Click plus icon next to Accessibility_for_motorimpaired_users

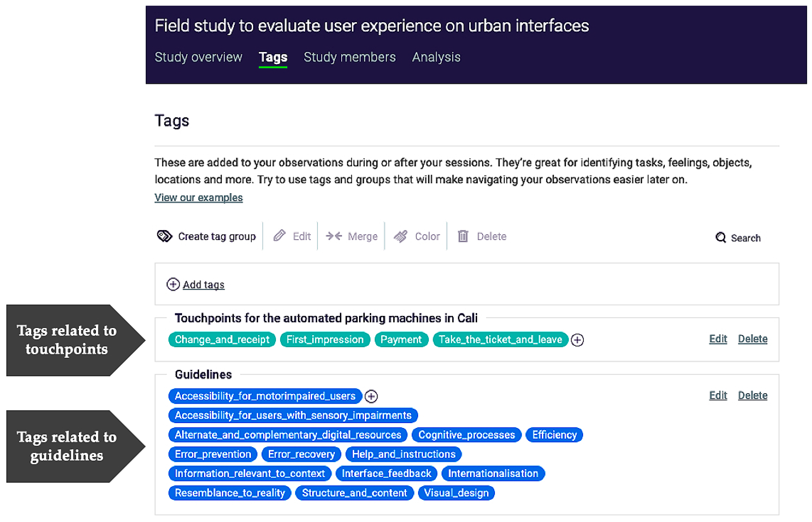click(371, 396)
